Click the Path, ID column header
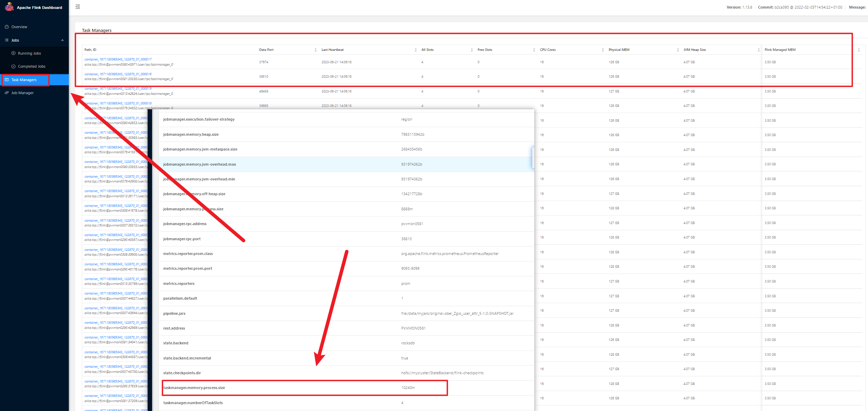868x411 pixels. 90,50
